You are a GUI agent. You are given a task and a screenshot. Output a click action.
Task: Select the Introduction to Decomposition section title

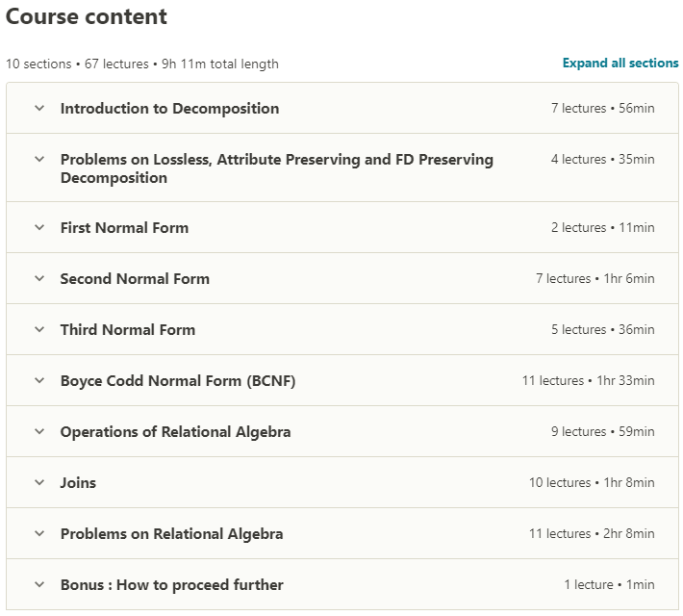pos(169,109)
